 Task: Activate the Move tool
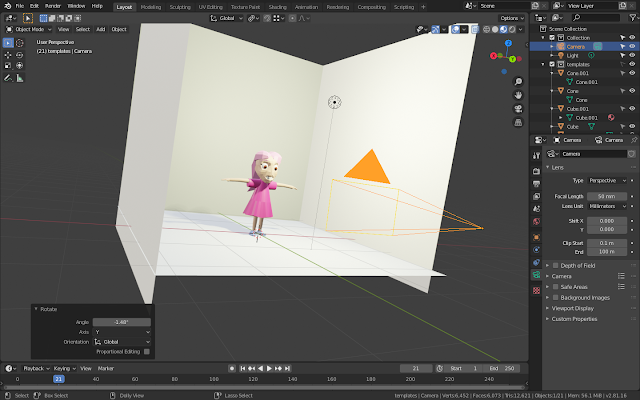[x=8, y=55]
